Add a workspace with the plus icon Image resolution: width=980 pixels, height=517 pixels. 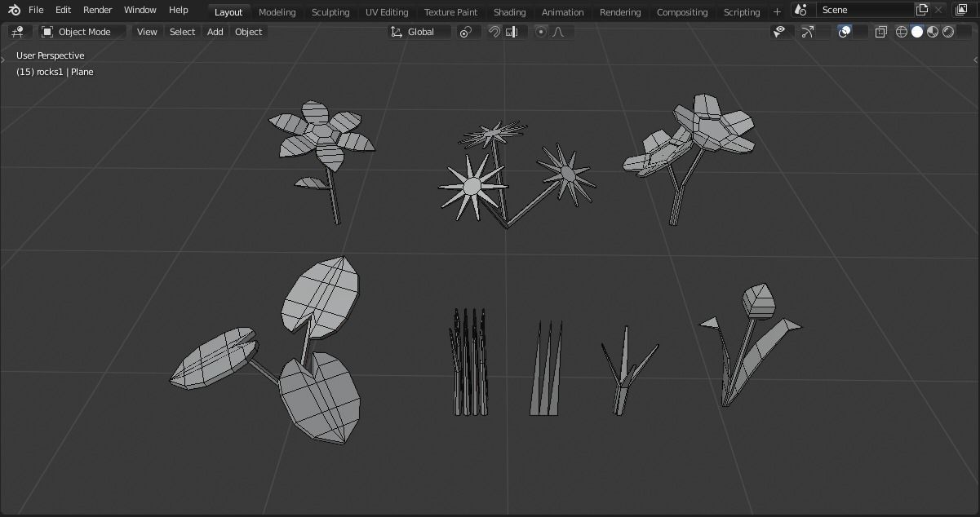tap(777, 11)
